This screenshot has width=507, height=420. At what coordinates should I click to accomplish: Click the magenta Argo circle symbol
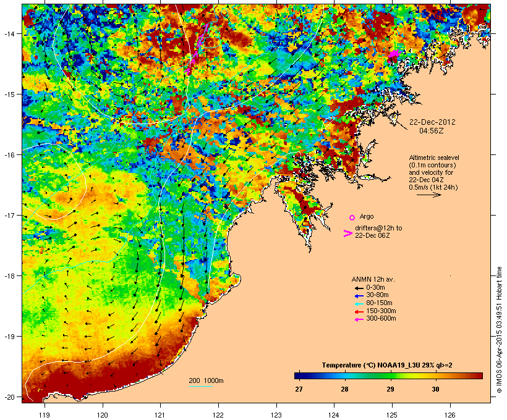(352, 217)
